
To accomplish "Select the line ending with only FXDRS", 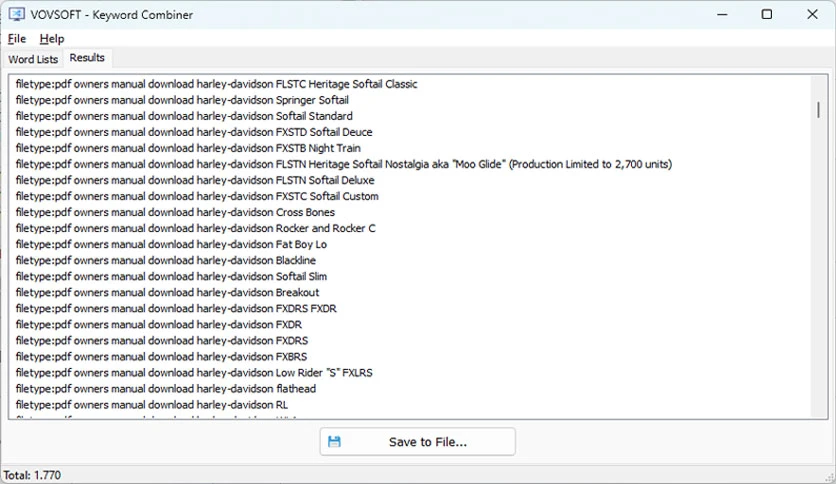I will [x=162, y=340].
